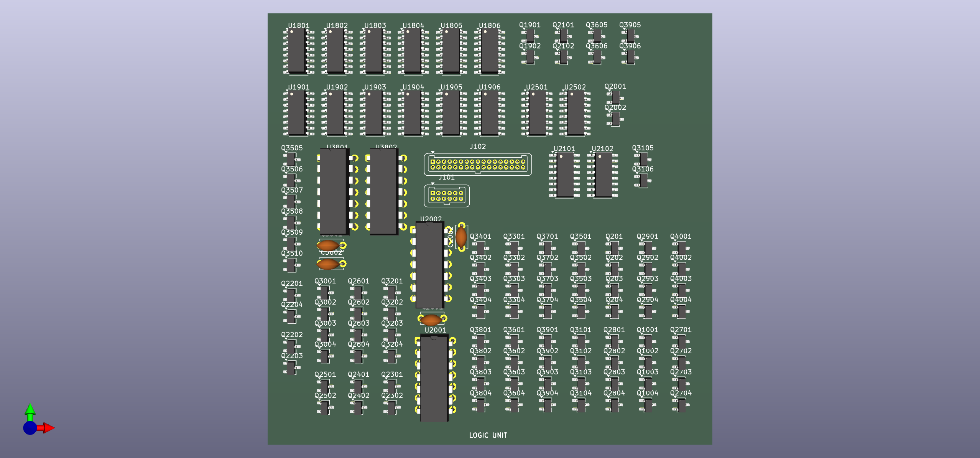Click the Q3001 transistor
Viewport: 980px width, 458px height.
pyautogui.click(x=325, y=292)
